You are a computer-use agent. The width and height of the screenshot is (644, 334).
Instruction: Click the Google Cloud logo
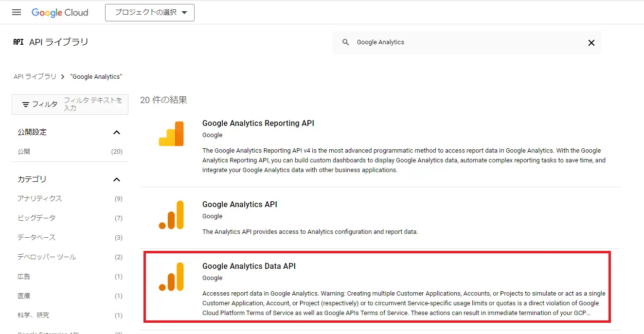(59, 12)
